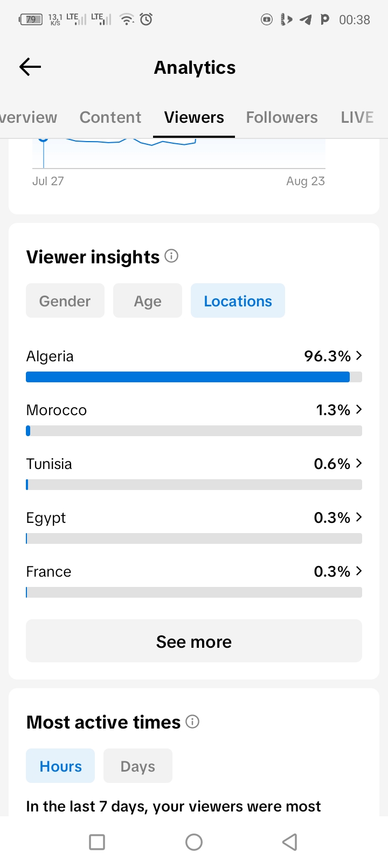Tap the Android home circle button

pos(194,842)
